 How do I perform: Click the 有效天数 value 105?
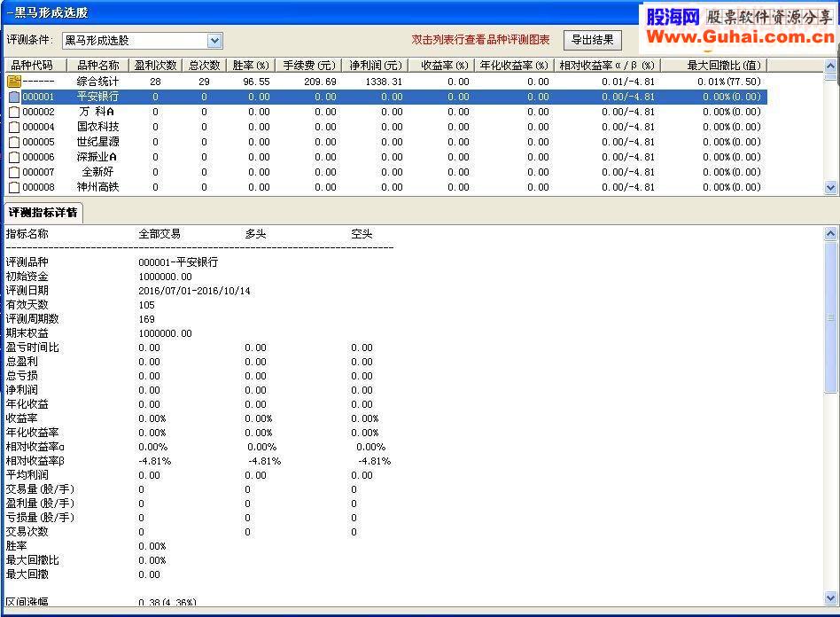pos(146,305)
